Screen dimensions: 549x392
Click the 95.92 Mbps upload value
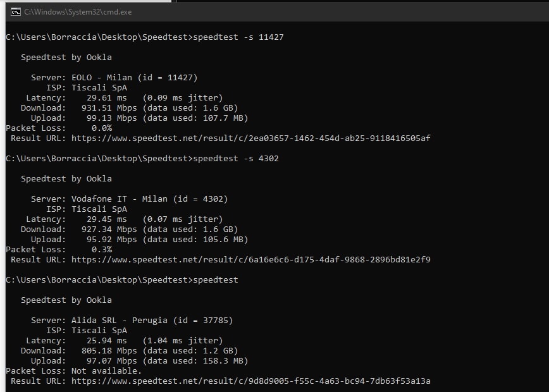[112, 240]
